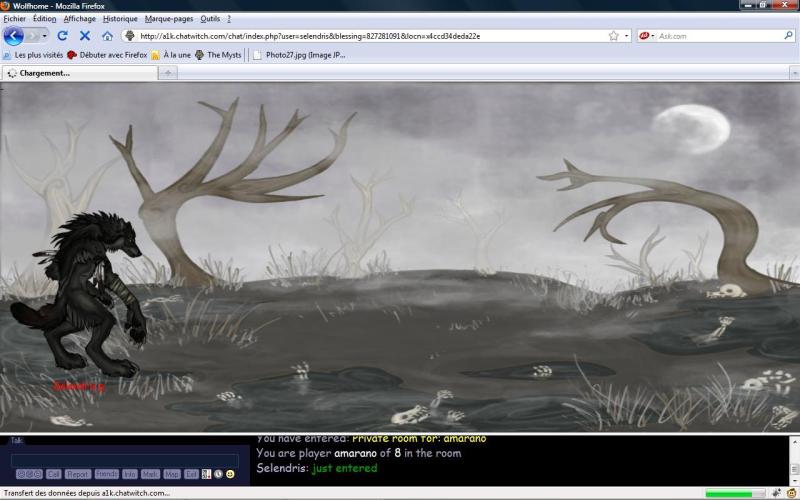Go to the Firefox Home page icon
Screen dimensions: 800x500
pos(107,36)
